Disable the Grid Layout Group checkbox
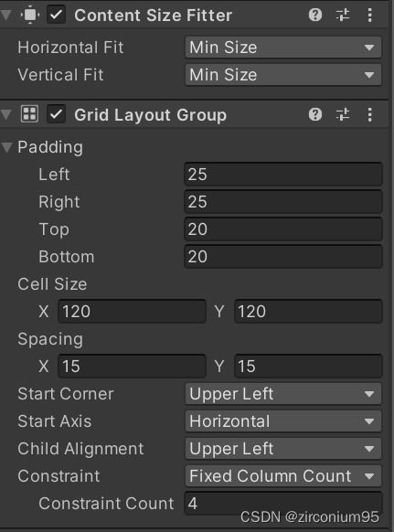 click(57, 114)
